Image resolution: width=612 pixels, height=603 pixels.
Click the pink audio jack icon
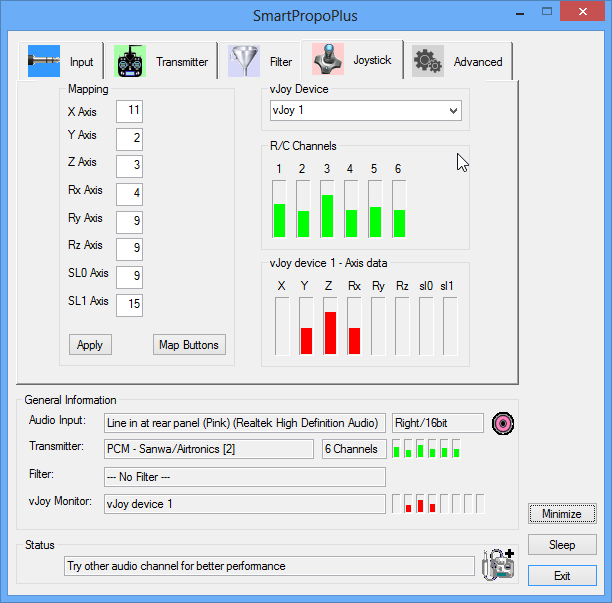pos(503,423)
